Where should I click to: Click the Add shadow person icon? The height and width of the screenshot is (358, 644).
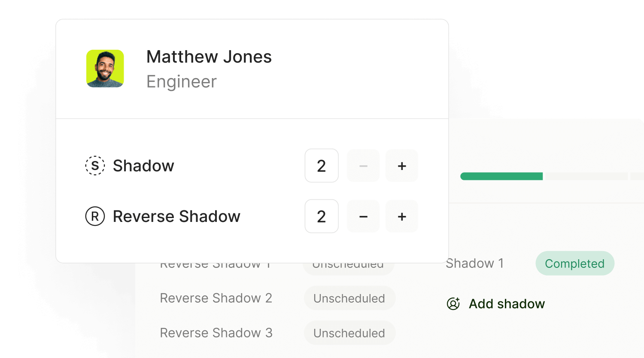click(x=453, y=304)
